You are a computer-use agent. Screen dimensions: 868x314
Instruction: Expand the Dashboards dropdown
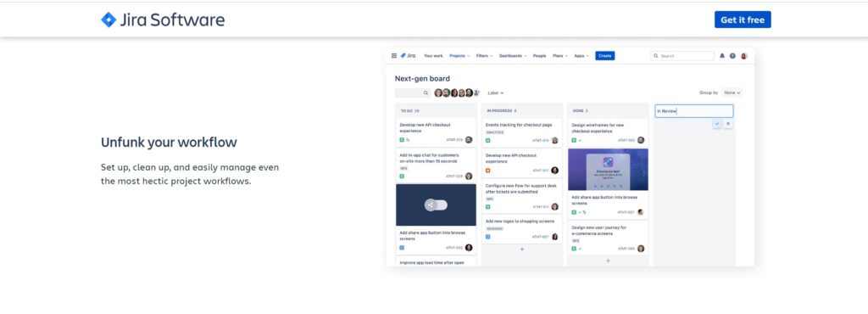coord(513,56)
